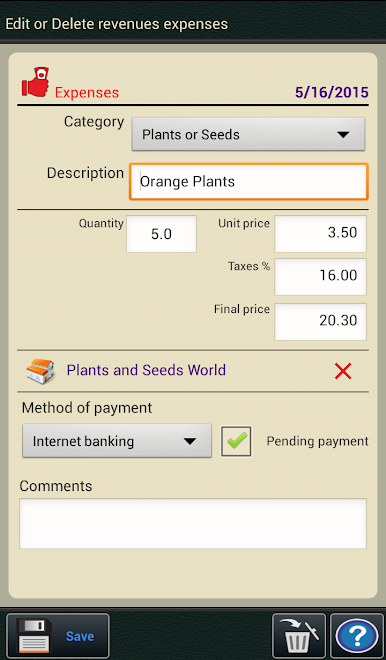Click the trash delete icon
Viewport: 386px width, 660px height.
pyautogui.click(x=299, y=635)
